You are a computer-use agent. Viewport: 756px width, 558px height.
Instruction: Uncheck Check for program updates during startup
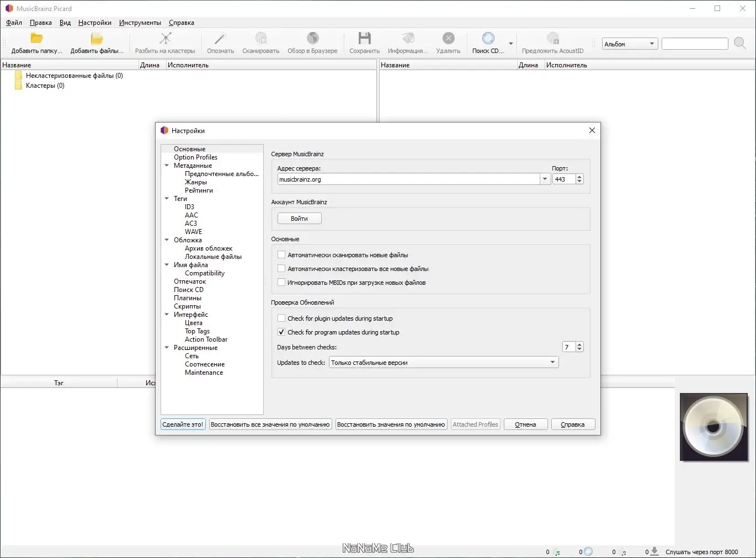click(281, 332)
